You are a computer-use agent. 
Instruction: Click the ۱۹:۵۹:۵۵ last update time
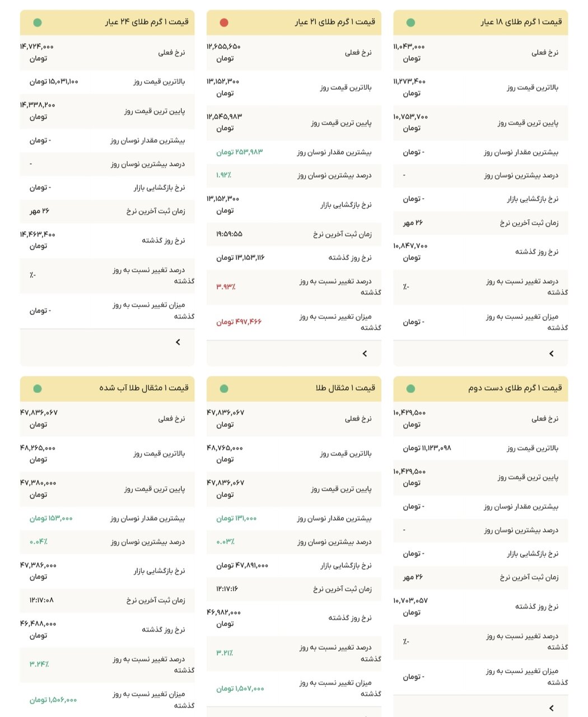pos(229,234)
